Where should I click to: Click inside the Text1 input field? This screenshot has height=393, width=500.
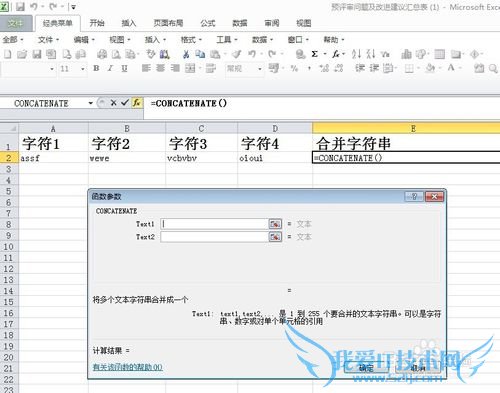point(214,224)
